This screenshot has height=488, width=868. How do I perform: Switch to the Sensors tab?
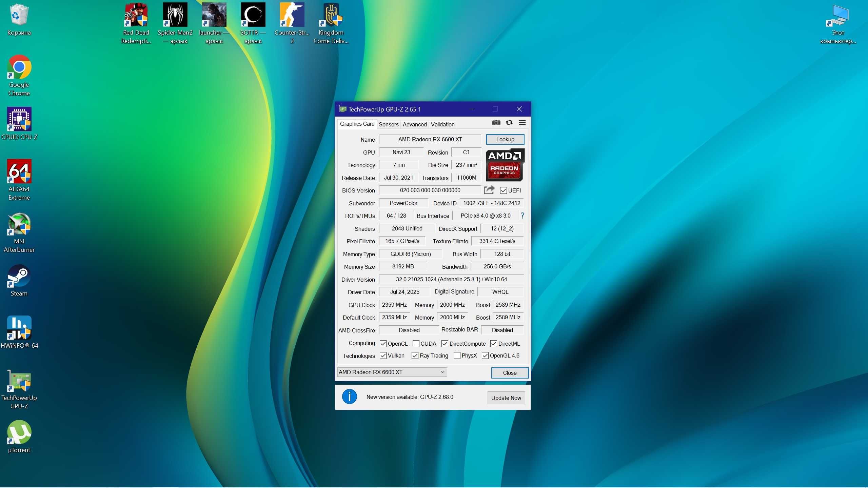(x=389, y=124)
